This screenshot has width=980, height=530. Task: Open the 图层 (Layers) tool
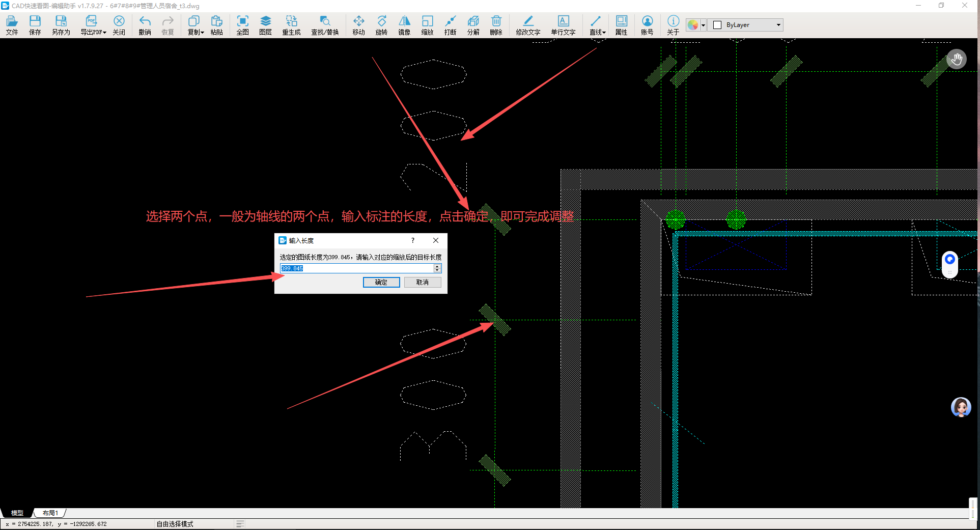(x=265, y=25)
